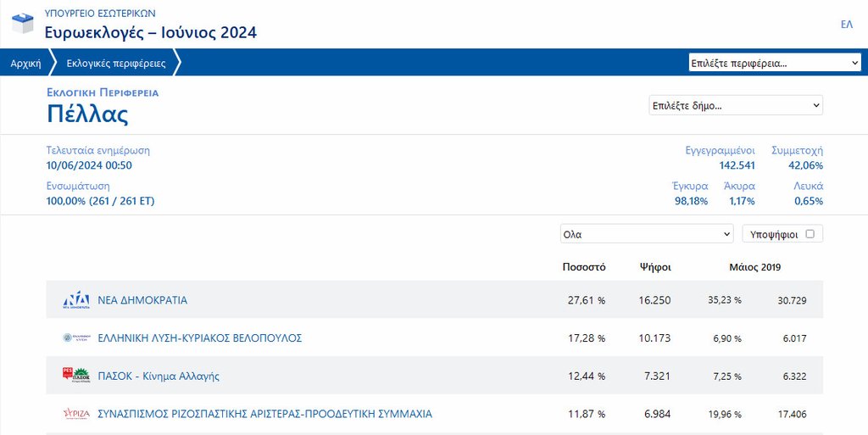
Task: Click the Ευρωεκλογές – Ιούνιος 2024 title
Action: click(x=151, y=32)
